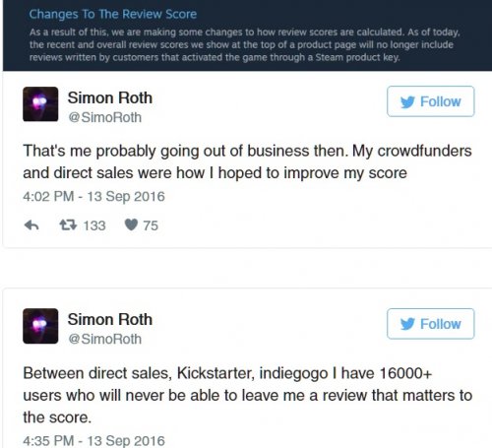492x448 pixels.
Task: Click the 133 retweet count
Action: coord(94,225)
